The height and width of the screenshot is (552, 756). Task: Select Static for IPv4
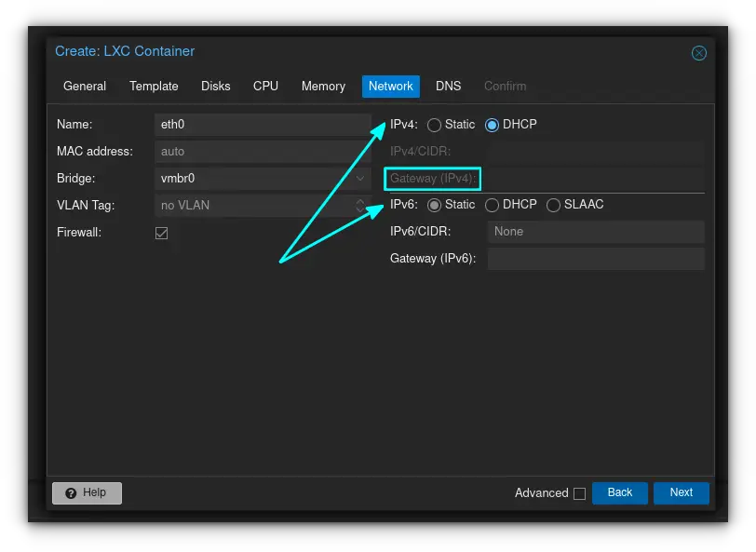click(434, 125)
